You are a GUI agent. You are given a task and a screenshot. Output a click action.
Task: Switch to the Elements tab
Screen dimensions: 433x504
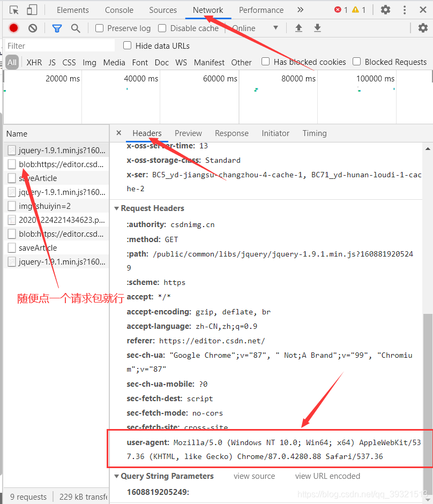(x=73, y=10)
